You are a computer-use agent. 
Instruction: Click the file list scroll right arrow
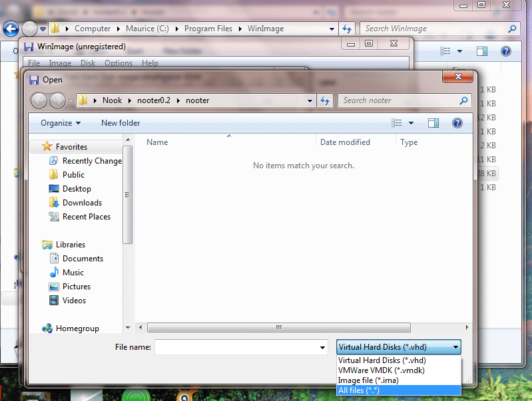[x=467, y=327]
